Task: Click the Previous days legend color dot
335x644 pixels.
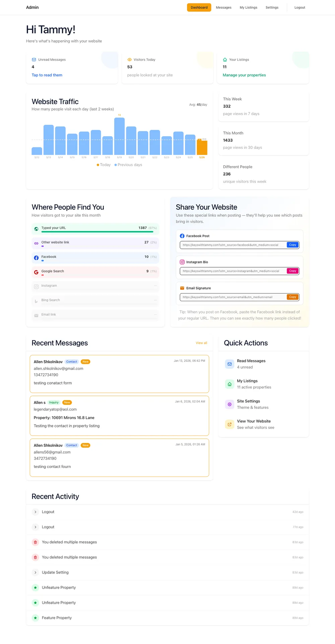Action: click(116, 165)
